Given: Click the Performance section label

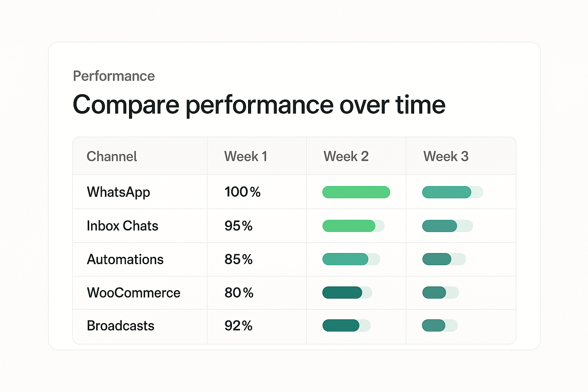Looking at the screenshot, I should 114,76.
